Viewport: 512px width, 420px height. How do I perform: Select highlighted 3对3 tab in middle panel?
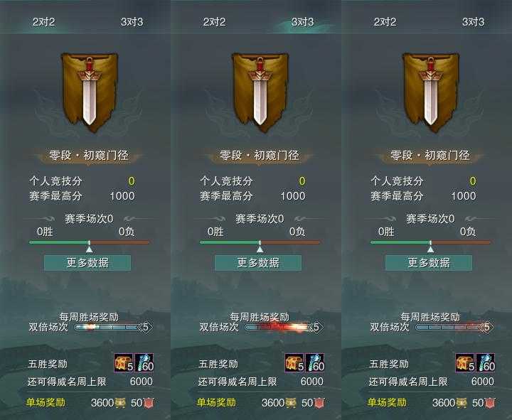pyautogui.click(x=303, y=22)
